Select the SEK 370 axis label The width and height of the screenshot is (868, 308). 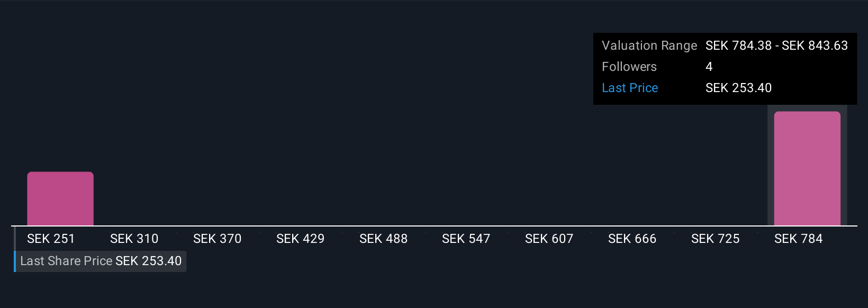(x=218, y=239)
